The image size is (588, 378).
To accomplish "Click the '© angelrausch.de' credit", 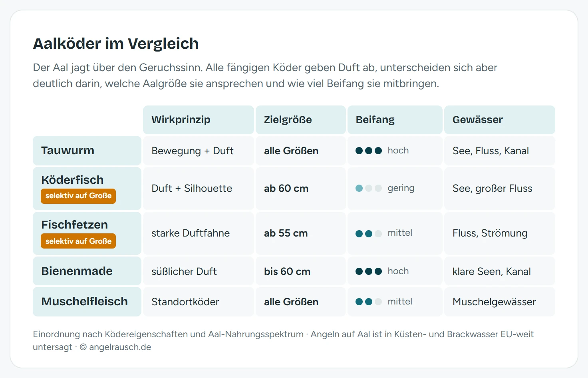I will [x=115, y=347].
